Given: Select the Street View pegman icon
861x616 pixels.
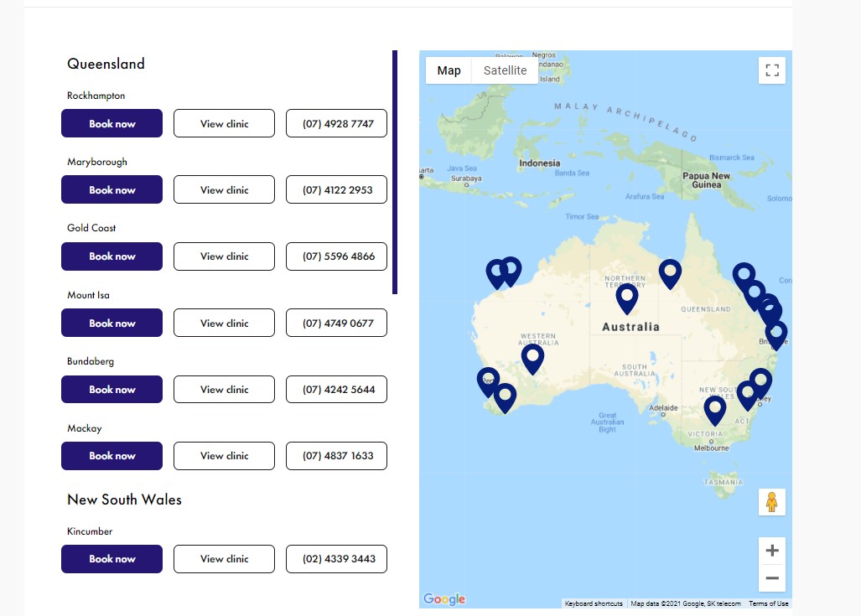Looking at the screenshot, I should (x=772, y=502).
